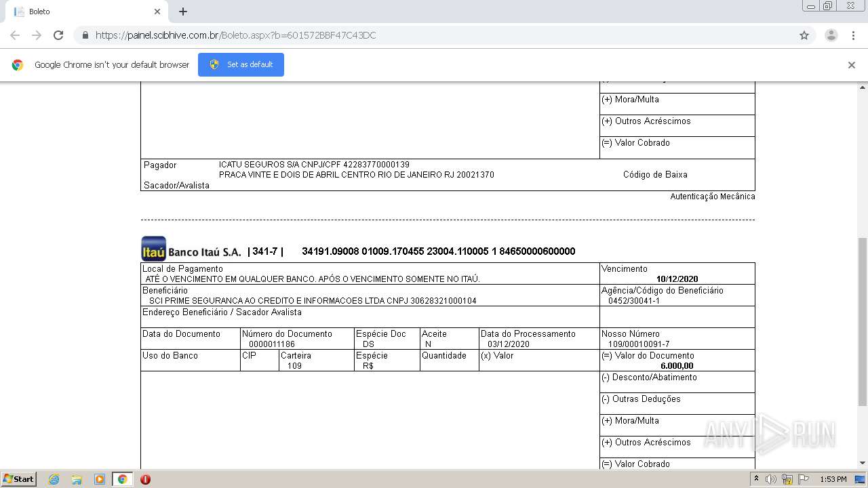Click the vertical scrollbar thumb
Viewport: 868px width, 488px height.
click(x=863, y=322)
